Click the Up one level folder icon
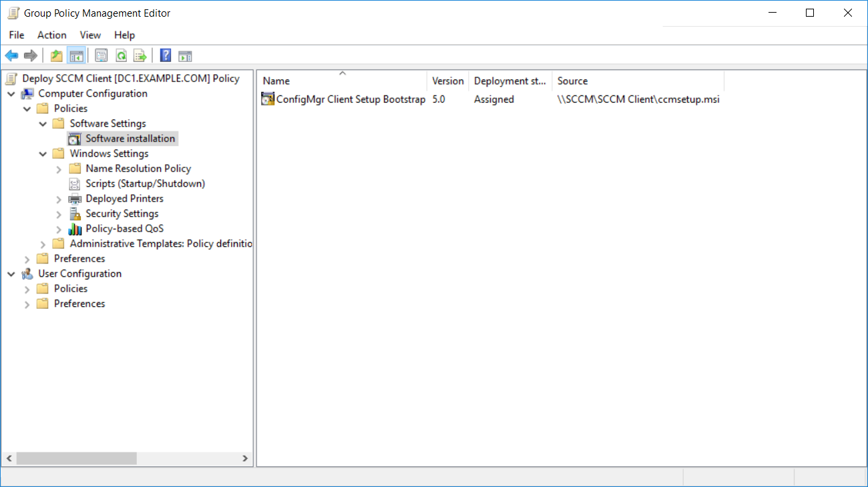The width and height of the screenshot is (868, 487). pyautogui.click(x=57, y=55)
